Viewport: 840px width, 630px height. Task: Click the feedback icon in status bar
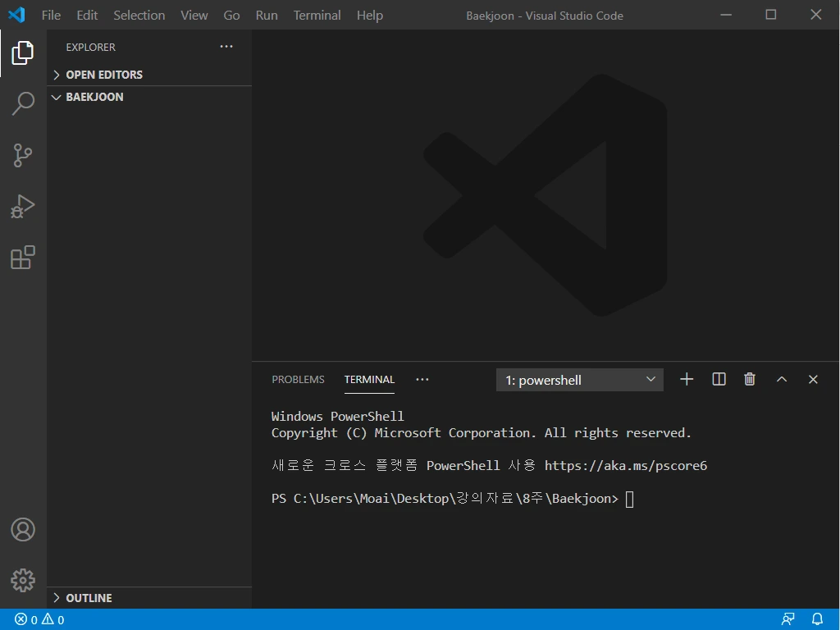pyautogui.click(x=788, y=619)
